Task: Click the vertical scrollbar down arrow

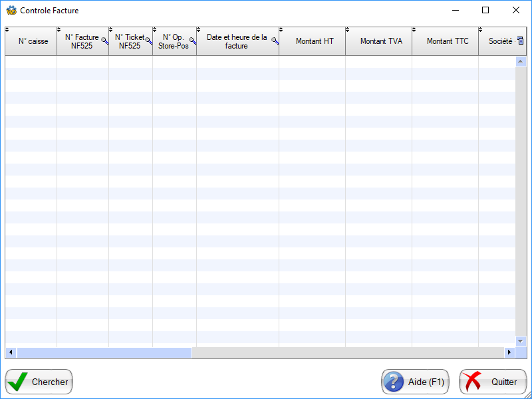Action: coord(521,341)
